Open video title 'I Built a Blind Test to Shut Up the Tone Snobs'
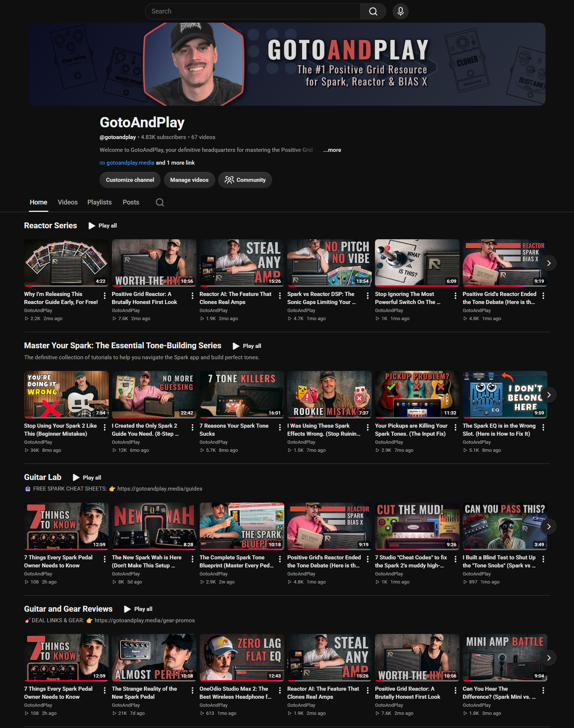The height and width of the screenshot is (728, 574). point(499,562)
